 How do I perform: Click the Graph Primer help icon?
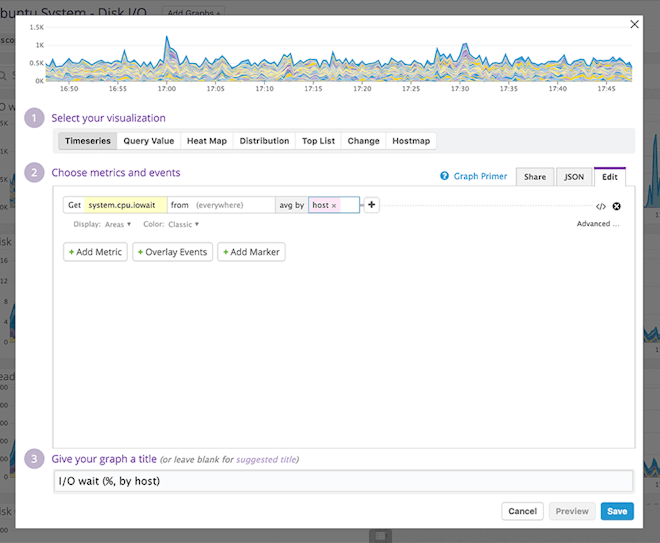point(445,176)
